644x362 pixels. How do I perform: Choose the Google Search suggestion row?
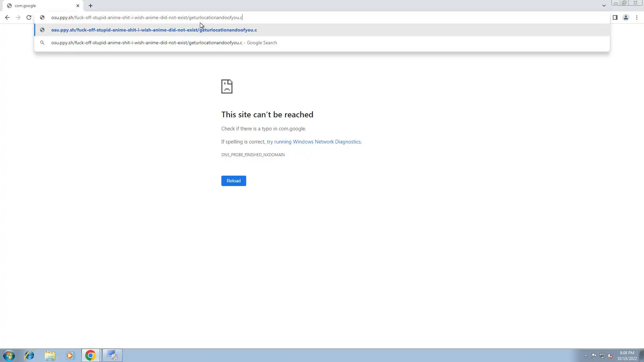(164, 43)
